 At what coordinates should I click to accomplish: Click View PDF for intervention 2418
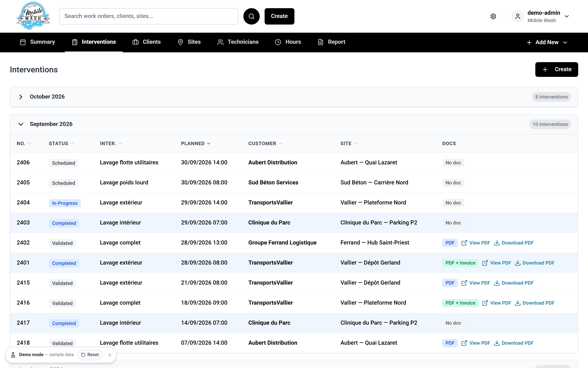[x=476, y=343]
